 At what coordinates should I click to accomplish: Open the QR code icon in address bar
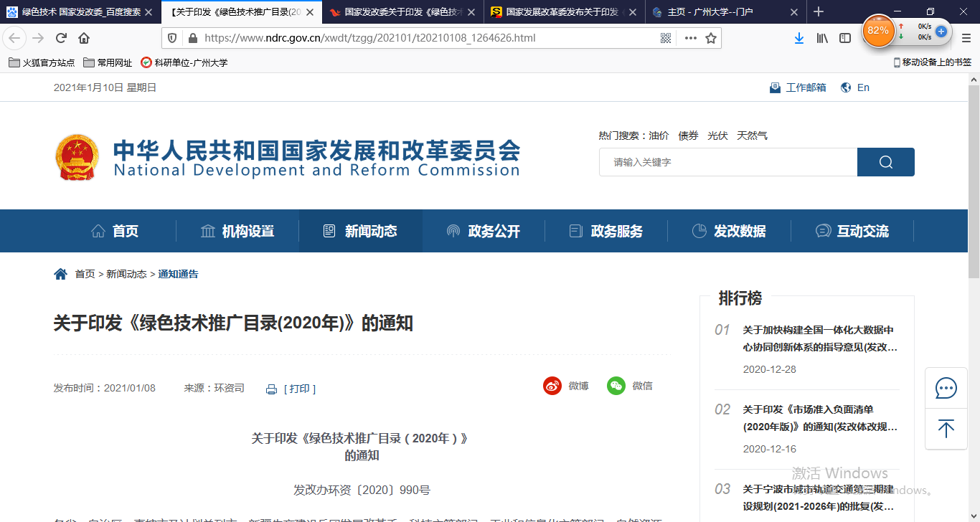(666, 38)
